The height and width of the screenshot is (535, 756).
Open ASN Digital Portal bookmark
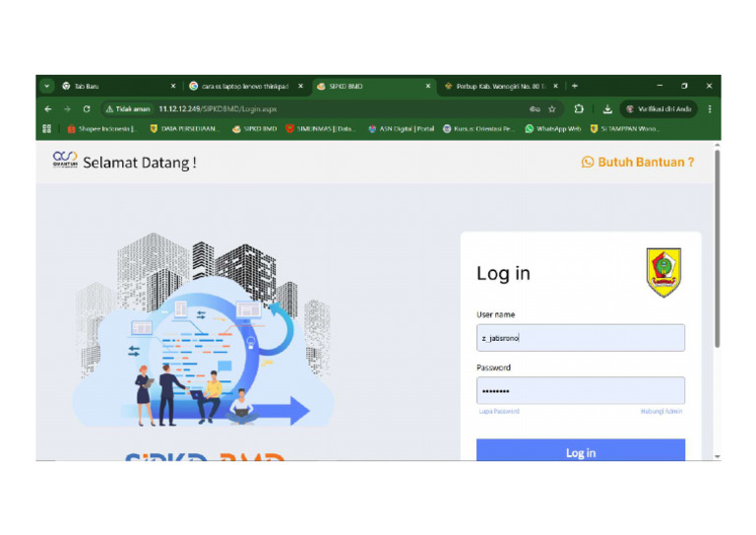pyautogui.click(x=402, y=129)
